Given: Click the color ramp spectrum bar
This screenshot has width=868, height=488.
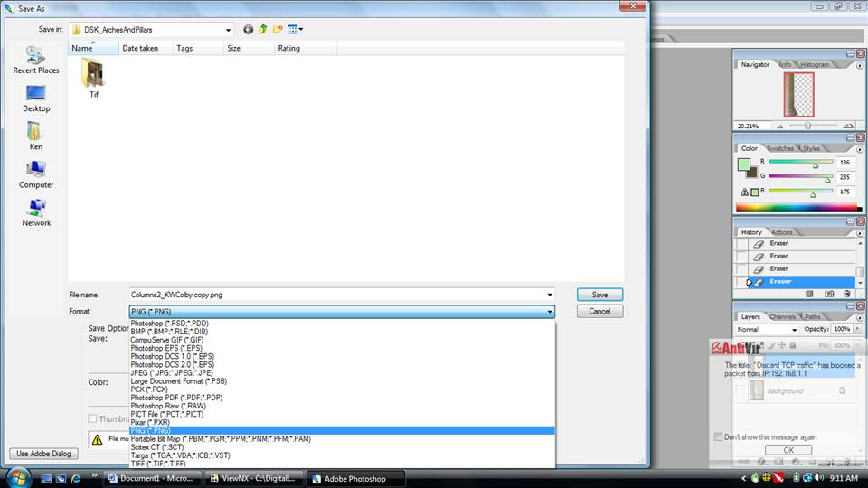Looking at the screenshot, I should (x=798, y=208).
